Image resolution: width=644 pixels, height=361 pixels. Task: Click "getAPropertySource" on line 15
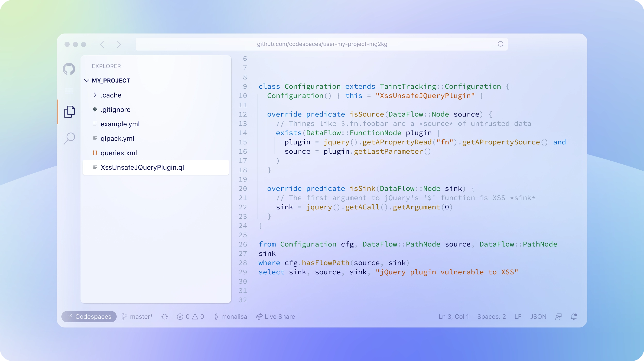pyautogui.click(x=501, y=142)
